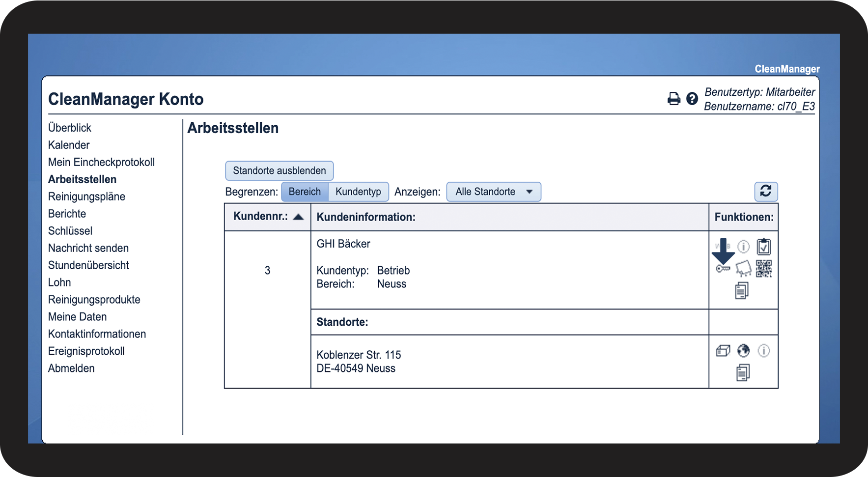The image size is (868, 477).
Task: Click the key icon for GHI Bäcker
Action: (723, 268)
